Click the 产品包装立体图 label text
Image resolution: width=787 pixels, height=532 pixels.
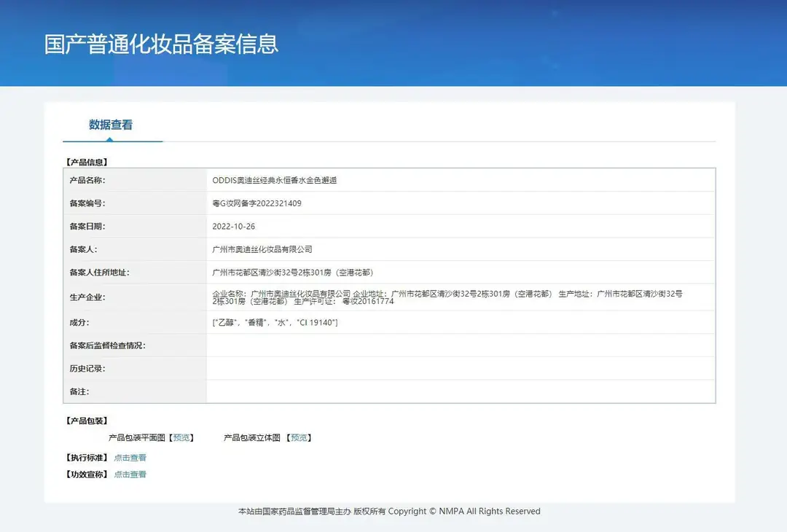tap(252, 438)
